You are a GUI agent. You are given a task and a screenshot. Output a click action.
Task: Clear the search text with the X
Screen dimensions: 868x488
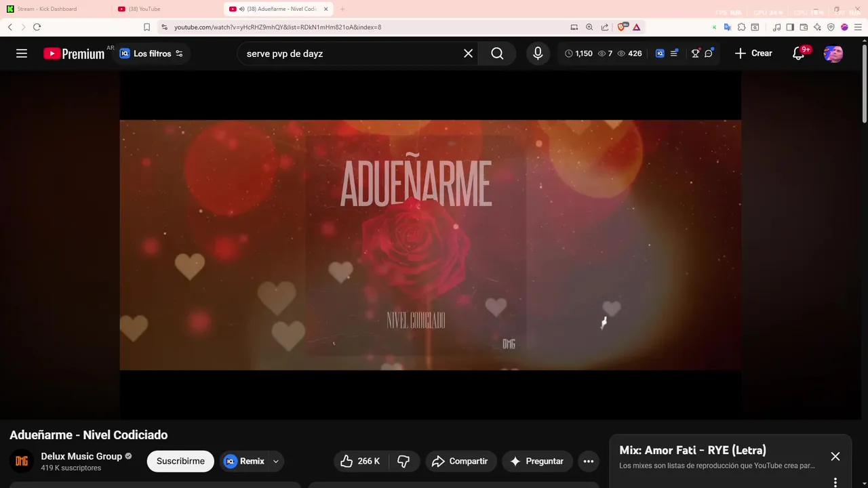pos(468,54)
